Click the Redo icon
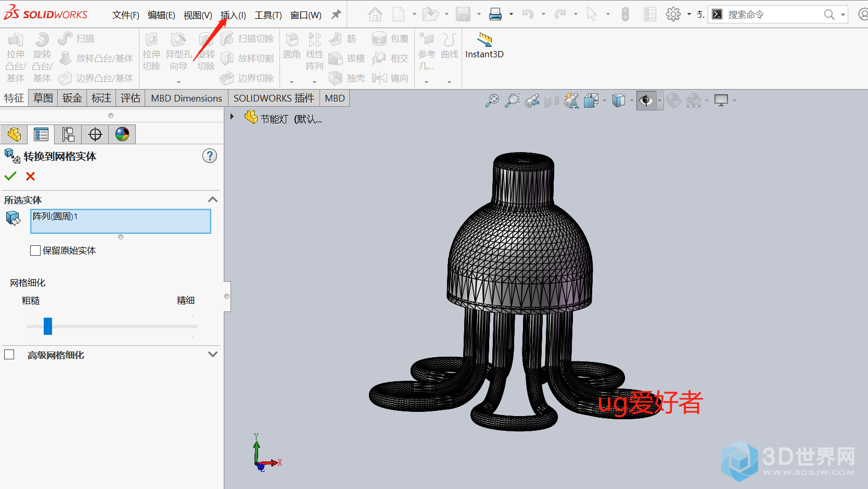 click(x=560, y=14)
